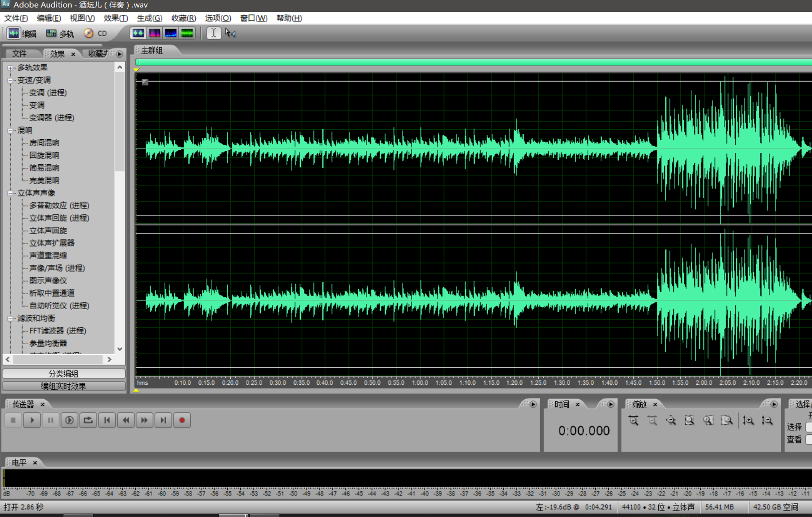Viewport: 812px width, 517px height.
Task: Open the 收藏 menu
Action: pos(183,18)
